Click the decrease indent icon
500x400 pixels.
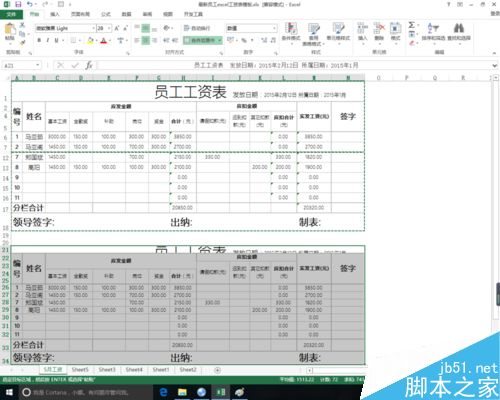pyautogui.click(x=166, y=40)
